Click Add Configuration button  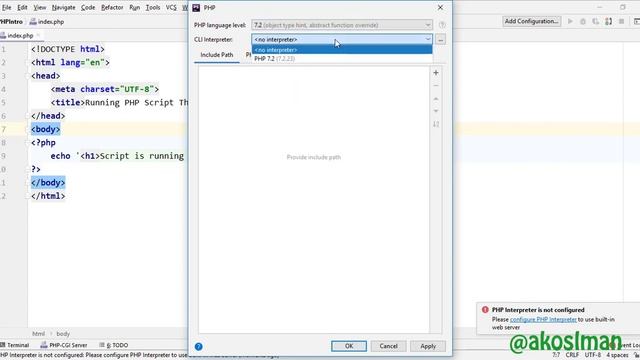point(531,21)
